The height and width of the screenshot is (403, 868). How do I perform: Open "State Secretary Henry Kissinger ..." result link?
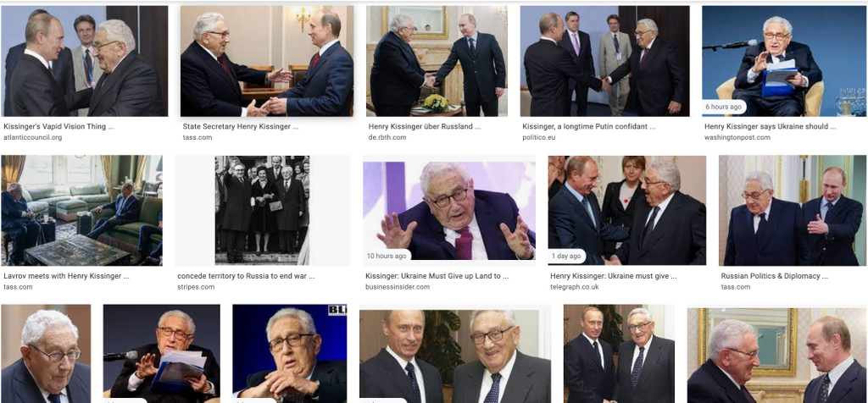tap(241, 127)
